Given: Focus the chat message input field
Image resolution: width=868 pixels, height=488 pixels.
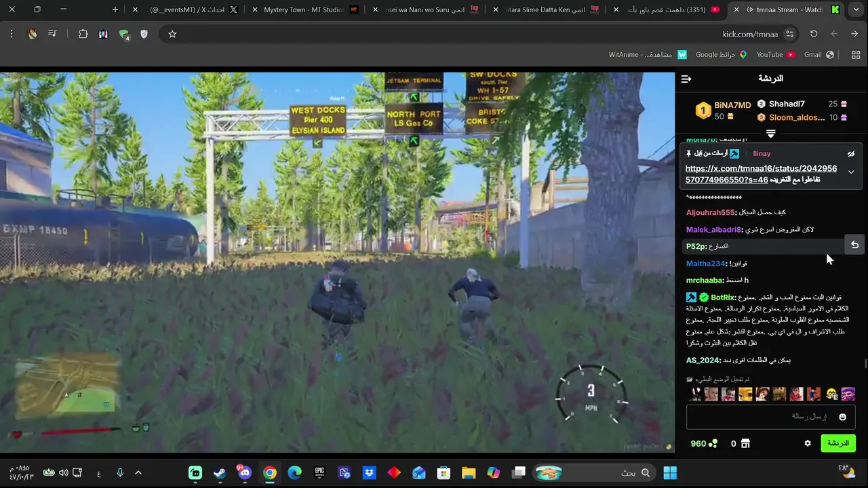Looking at the screenshot, I should [x=770, y=417].
